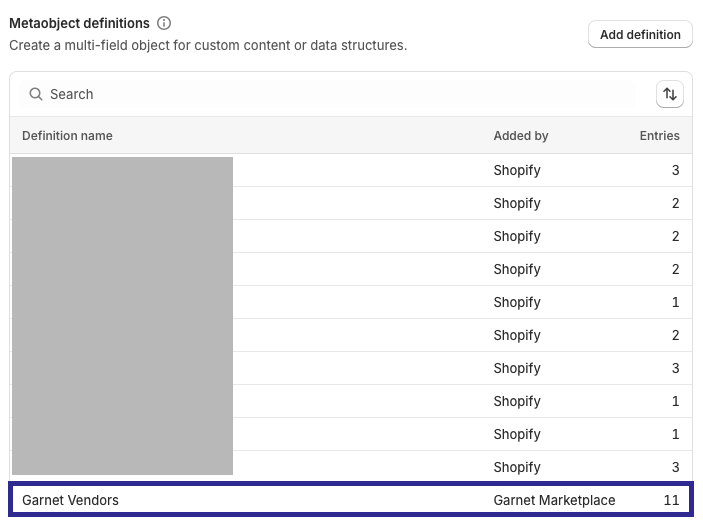Open the Metaobject definitions info icon

164,23
